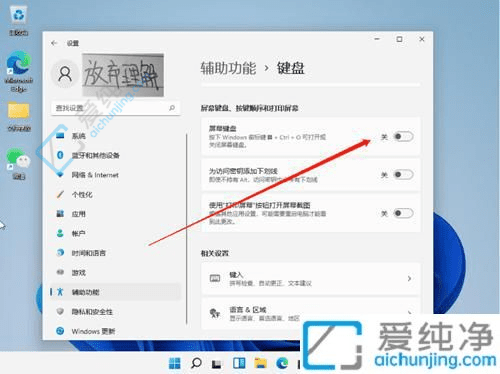
Task: Click the Windows 更新 update icon
Action: (x=60, y=331)
